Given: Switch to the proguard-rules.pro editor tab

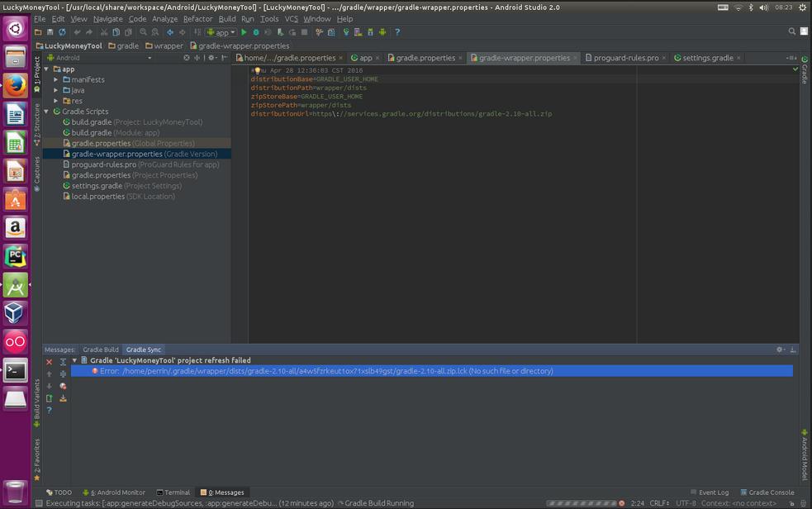Looking at the screenshot, I should click(625, 58).
